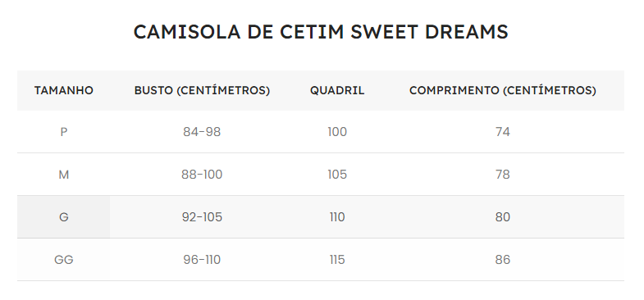Viewport: 644px width, 300px height.
Task: Click the 84-98 bust value
Action: coord(202,132)
